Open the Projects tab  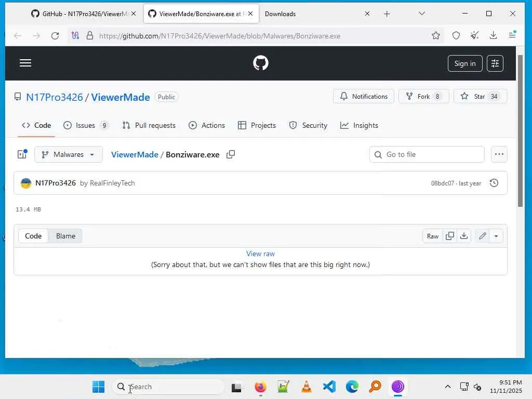point(257,126)
